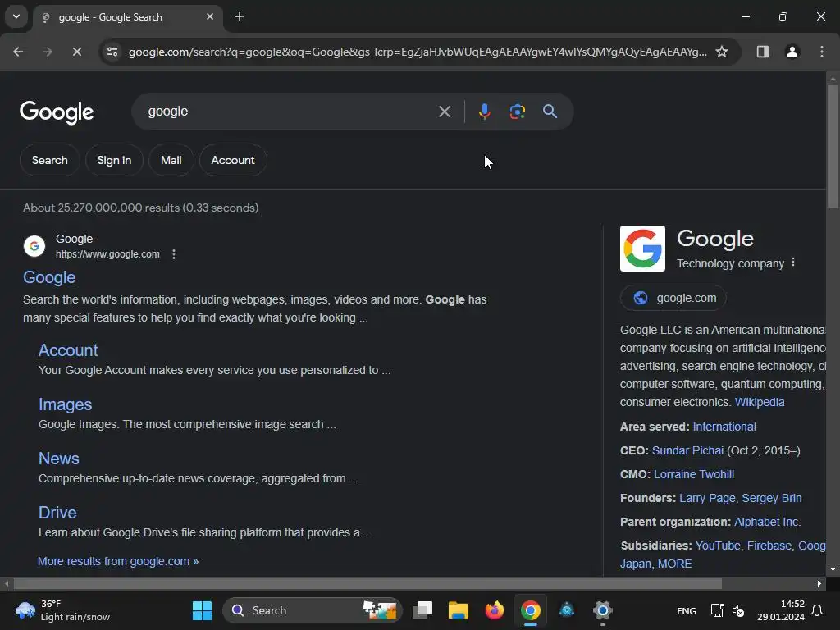Open the International link
Viewport: 840px width, 630px height.
click(x=724, y=427)
